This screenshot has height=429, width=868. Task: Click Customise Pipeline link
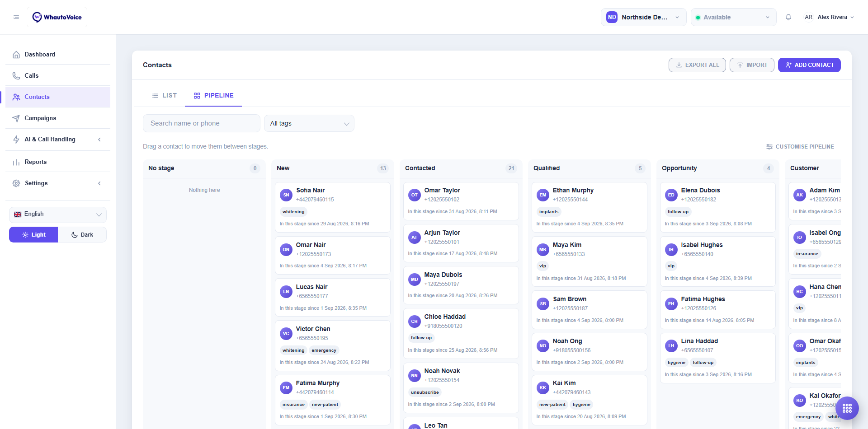pyautogui.click(x=800, y=147)
